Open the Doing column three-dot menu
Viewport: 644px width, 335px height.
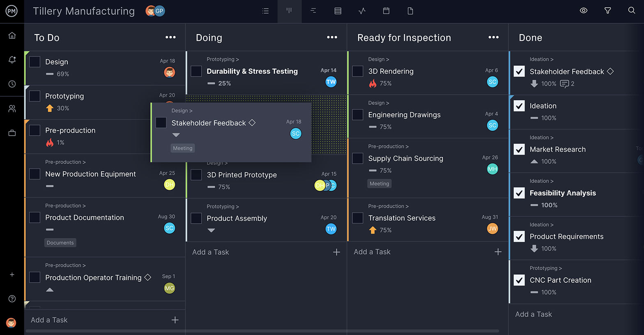tap(332, 37)
